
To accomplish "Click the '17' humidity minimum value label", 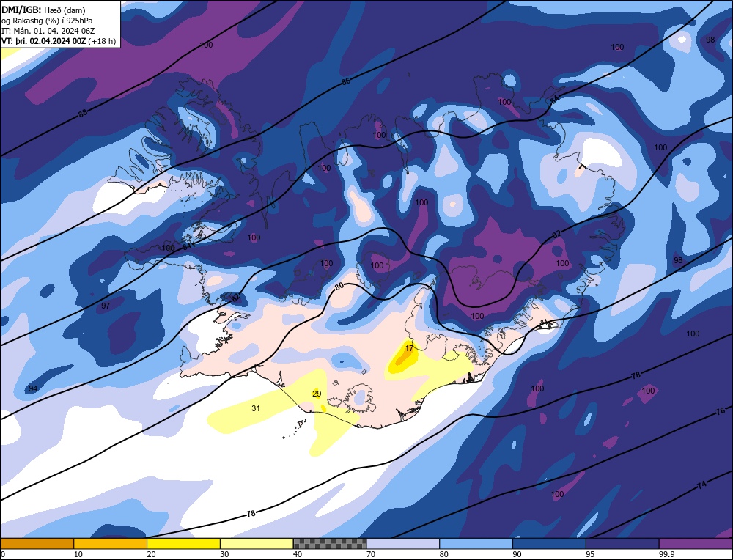I will 409,348.
